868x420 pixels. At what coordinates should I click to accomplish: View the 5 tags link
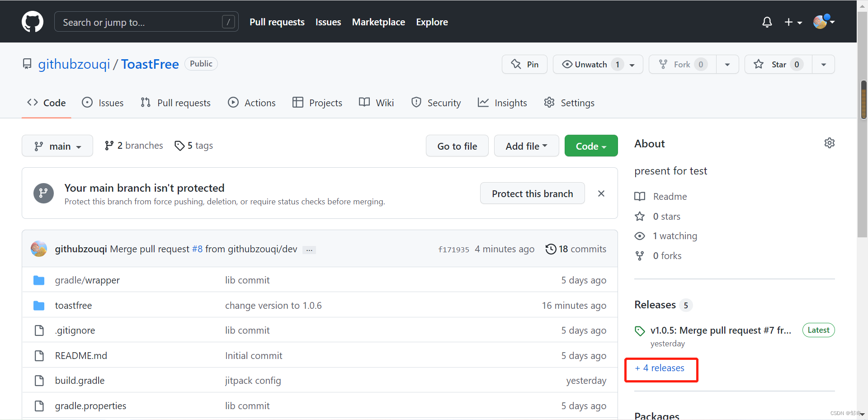(x=193, y=146)
